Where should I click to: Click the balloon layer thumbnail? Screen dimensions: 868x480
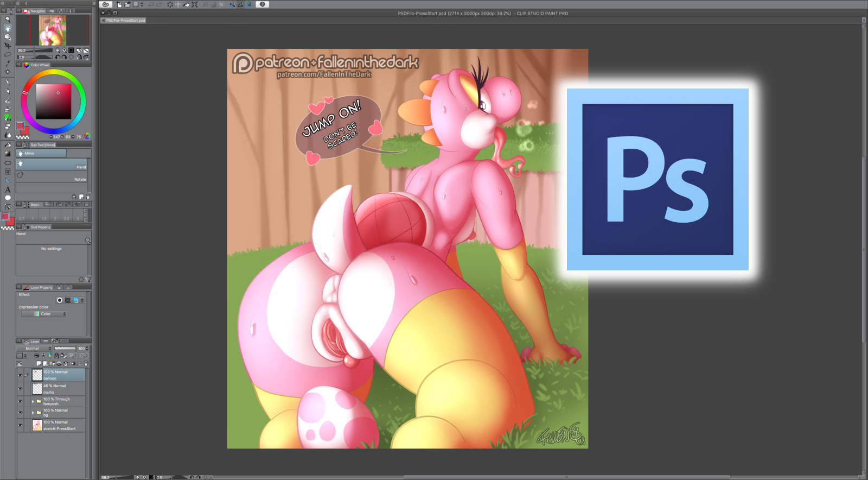point(37,375)
